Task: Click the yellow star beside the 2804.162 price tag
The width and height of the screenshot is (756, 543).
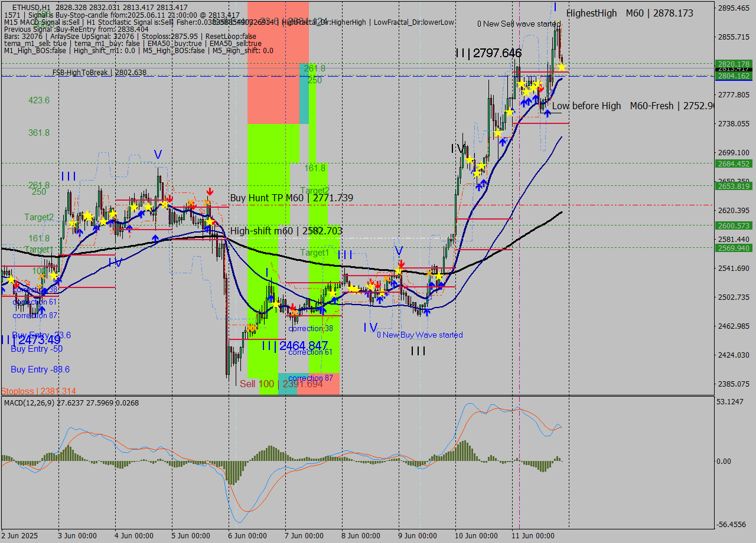Action: (561, 67)
